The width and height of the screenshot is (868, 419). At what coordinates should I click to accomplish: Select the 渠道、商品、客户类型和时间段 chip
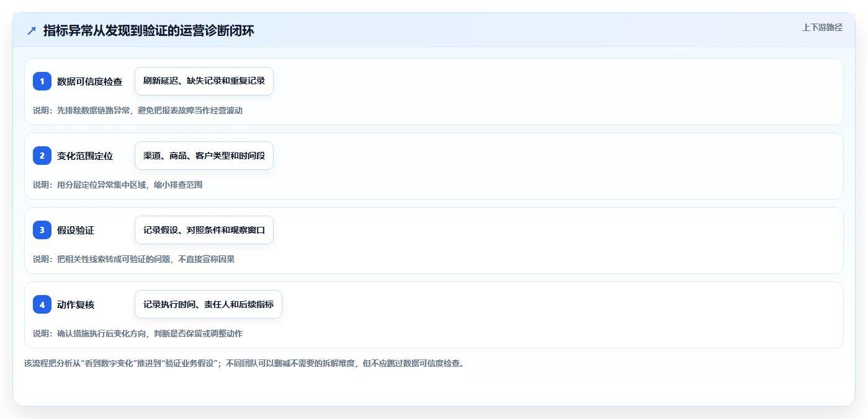point(204,156)
